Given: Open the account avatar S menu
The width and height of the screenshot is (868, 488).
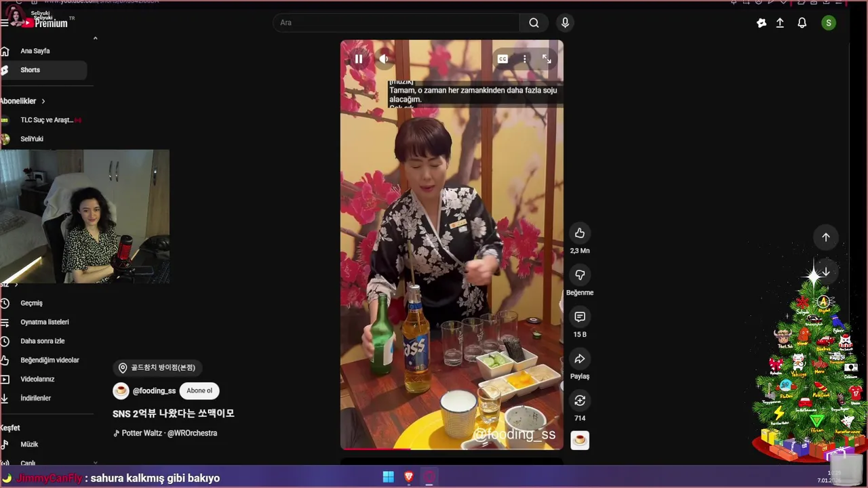Looking at the screenshot, I should (x=828, y=22).
